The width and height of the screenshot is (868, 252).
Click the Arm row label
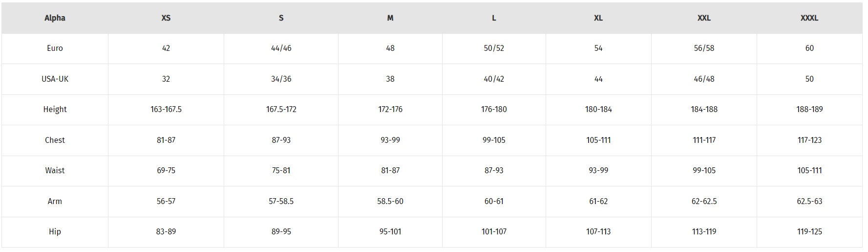coord(55,201)
